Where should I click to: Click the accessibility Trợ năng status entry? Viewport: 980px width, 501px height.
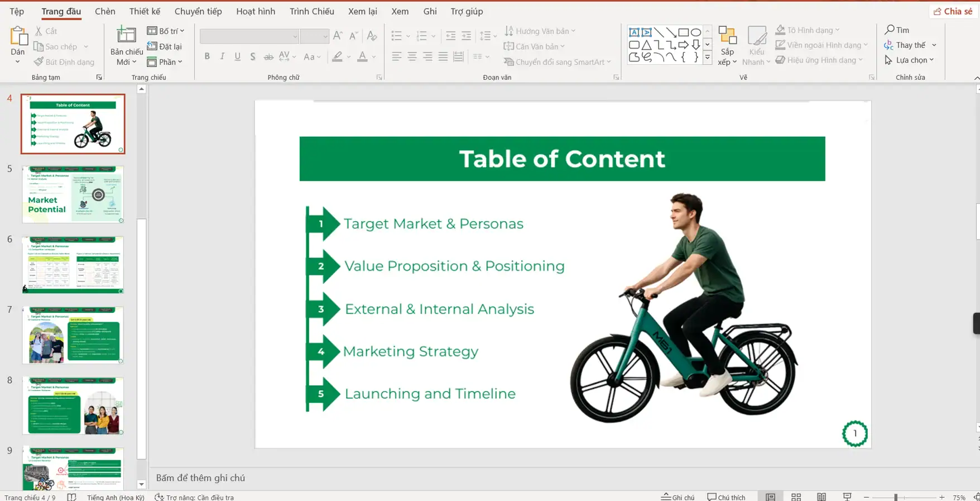click(195, 497)
